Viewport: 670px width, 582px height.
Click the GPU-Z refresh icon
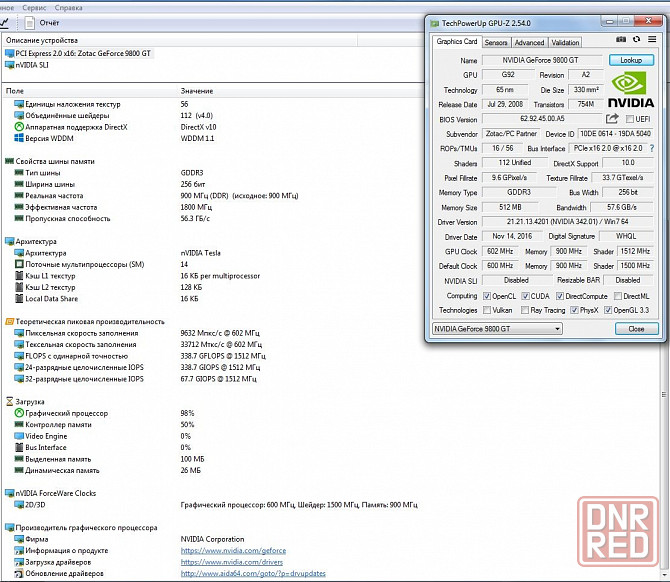tap(637, 39)
